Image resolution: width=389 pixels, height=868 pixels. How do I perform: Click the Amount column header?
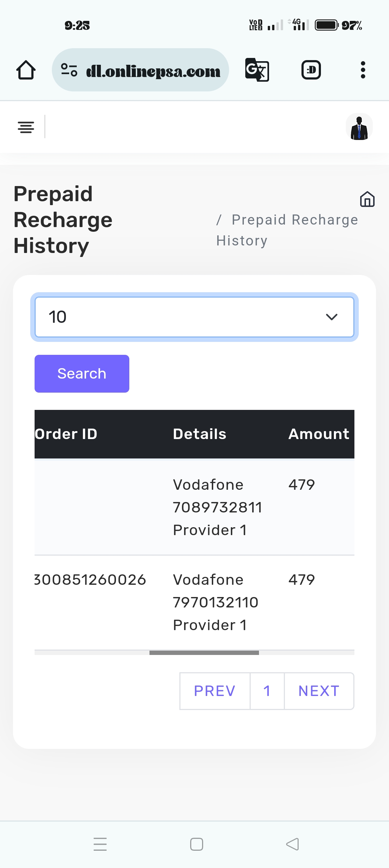point(319,434)
